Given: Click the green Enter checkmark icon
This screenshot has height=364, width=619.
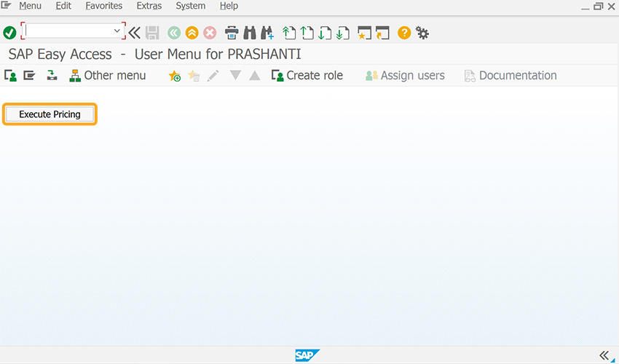Looking at the screenshot, I should coord(9,33).
